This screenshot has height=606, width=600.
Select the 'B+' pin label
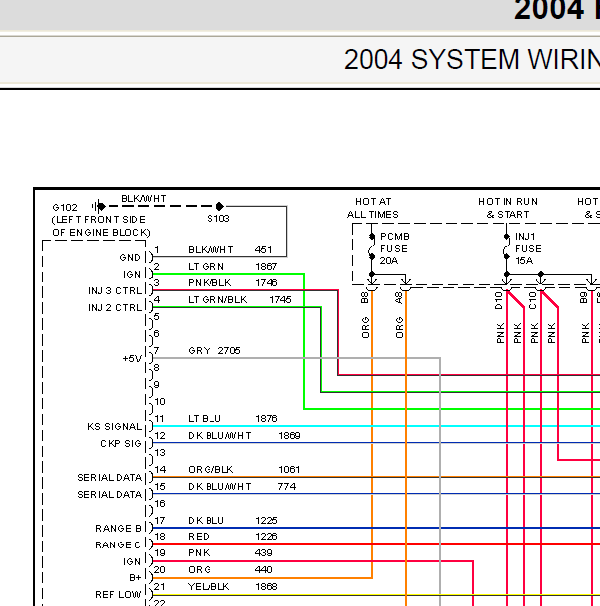pyautogui.click(x=135, y=578)
